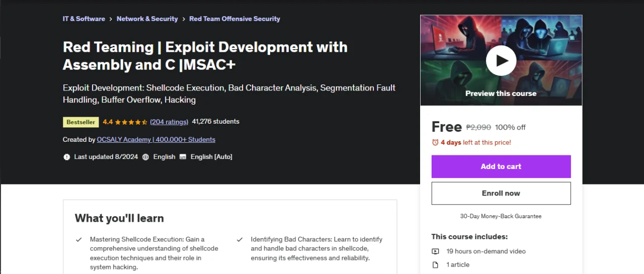644x274 pixels.
Task: Click the English [Auto] captions text
Action: (x=211, y=157)
